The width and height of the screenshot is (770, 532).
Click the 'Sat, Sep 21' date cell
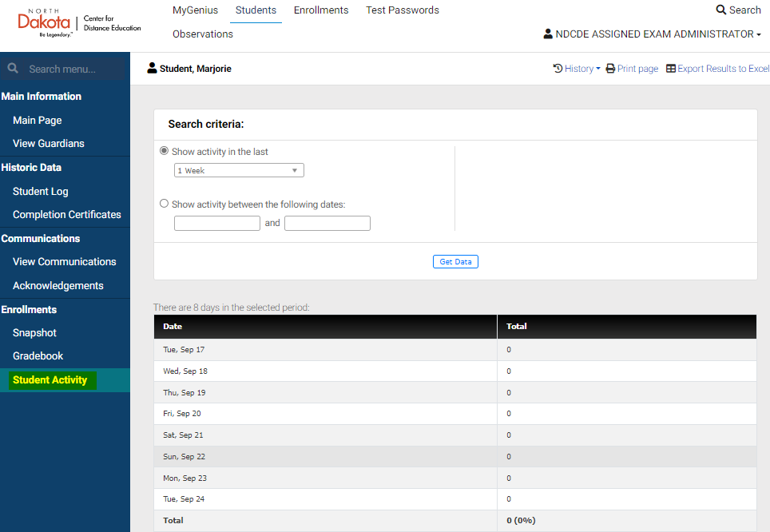(x=326, y=435)
